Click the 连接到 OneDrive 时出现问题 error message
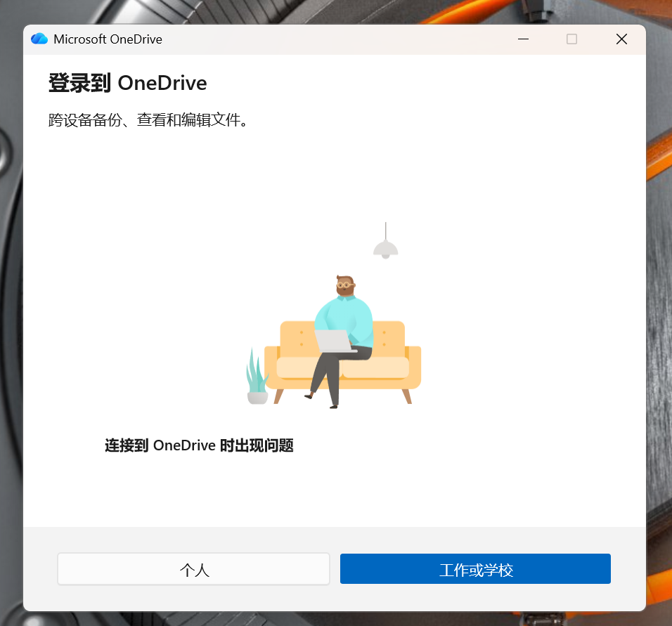The image size is (672, 626). [x=200, y=445]
